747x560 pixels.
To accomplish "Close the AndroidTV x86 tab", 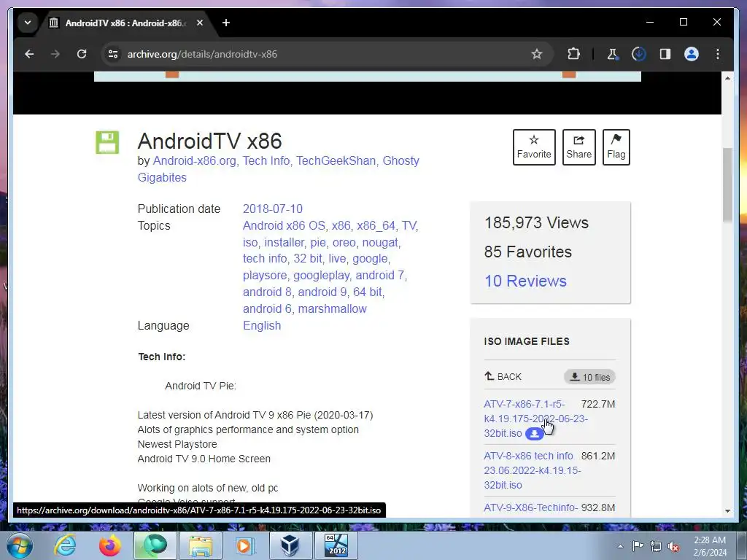I will point(200,23).
